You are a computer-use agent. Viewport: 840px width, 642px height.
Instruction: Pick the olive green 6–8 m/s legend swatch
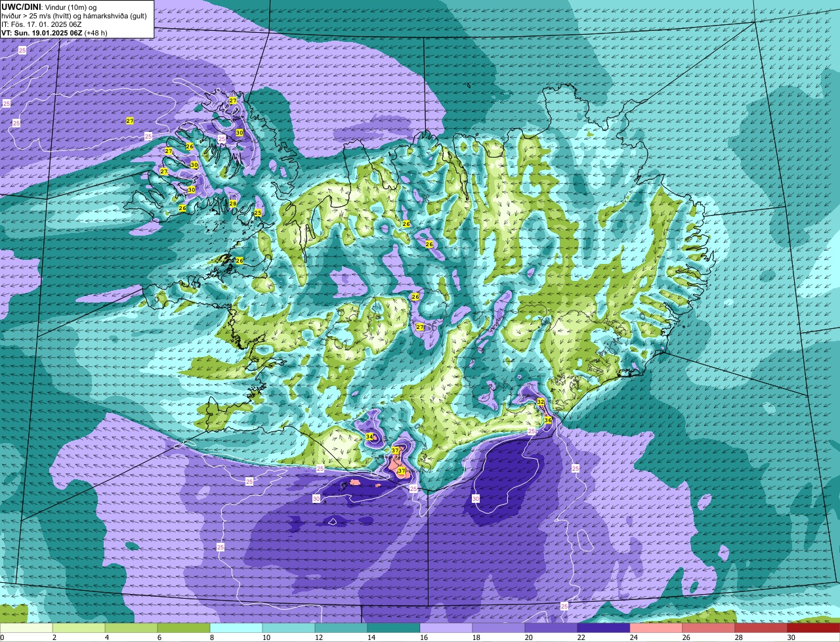pyautogui.click(x=184, y=628)
